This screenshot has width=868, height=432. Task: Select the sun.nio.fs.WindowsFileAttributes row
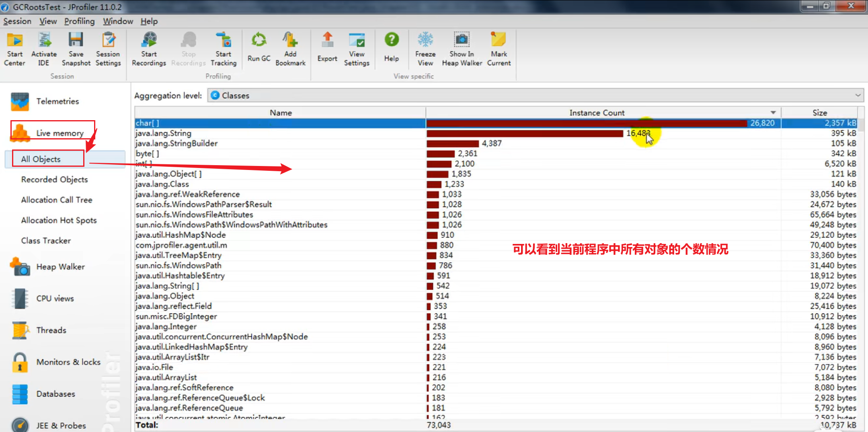[496, 215]
